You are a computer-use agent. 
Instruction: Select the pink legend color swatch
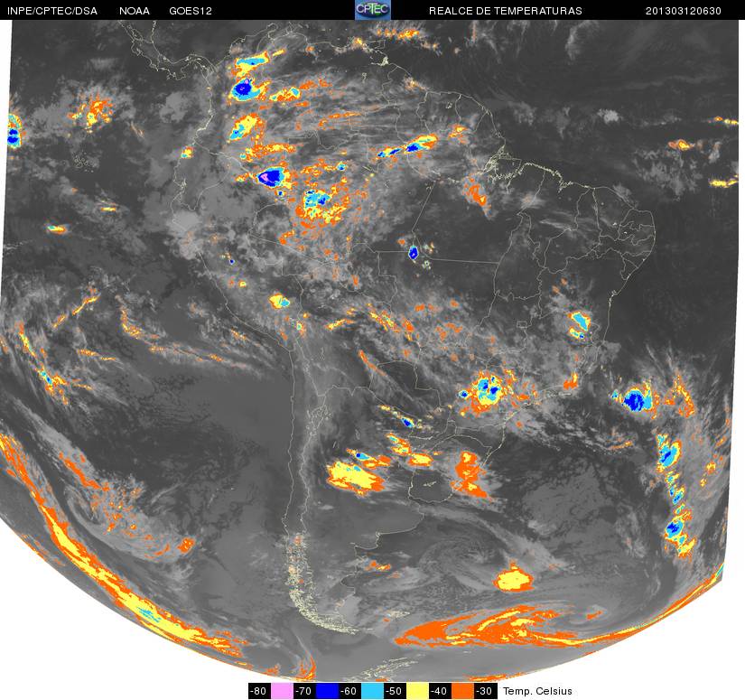coord(282,691)
